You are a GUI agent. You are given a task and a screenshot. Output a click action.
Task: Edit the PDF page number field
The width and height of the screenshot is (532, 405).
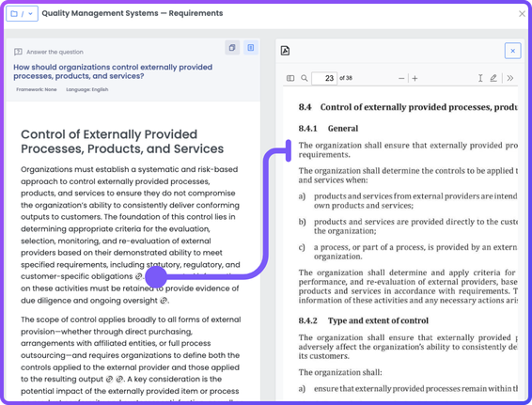324,78
